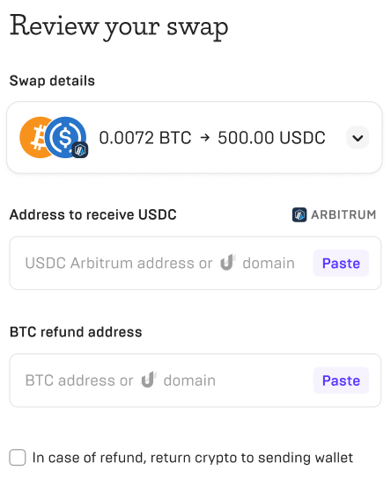Image resolution: width=391 pixels, height=478 pixels.
Task: Click the Unstoppable Domains icon in the USDC address field
Action: click(228, 263)
